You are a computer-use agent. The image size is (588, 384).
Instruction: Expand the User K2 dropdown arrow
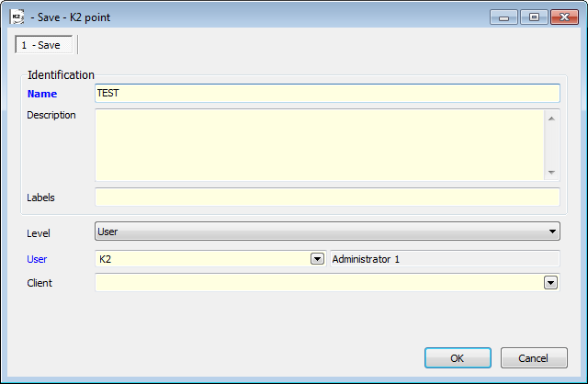tap(317, 259)
